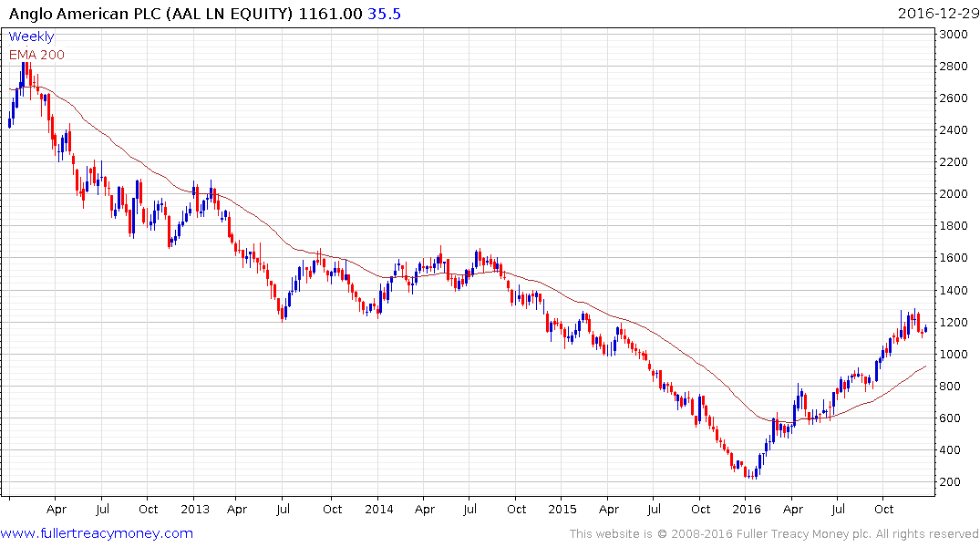Click the 2016 year label on time axis
The width and height of the screenshot is (980, 547).
coord(747,510)
